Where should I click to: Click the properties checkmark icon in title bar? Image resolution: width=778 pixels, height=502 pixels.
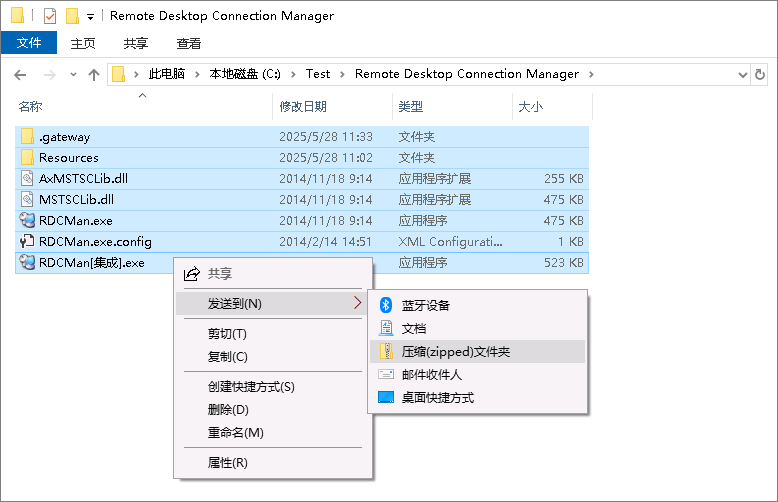coord(50,16)
